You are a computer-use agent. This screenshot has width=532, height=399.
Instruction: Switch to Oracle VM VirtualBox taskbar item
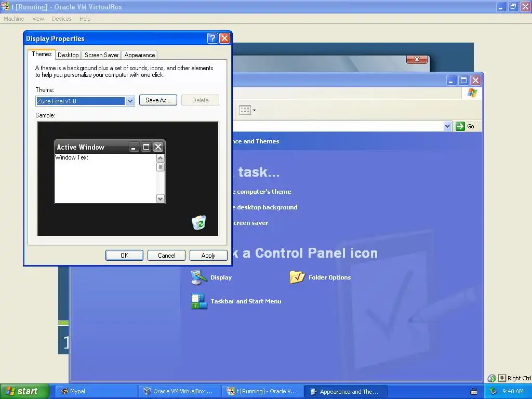[179, 392]
